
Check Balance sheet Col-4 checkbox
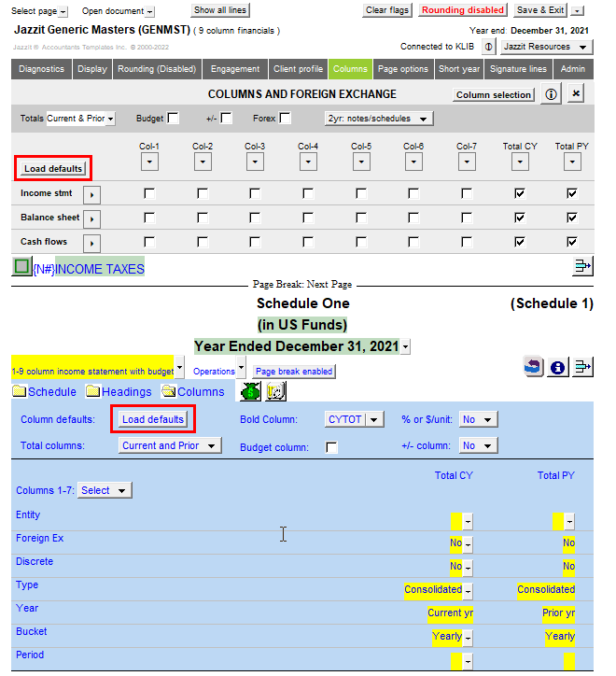click(308, 218)
